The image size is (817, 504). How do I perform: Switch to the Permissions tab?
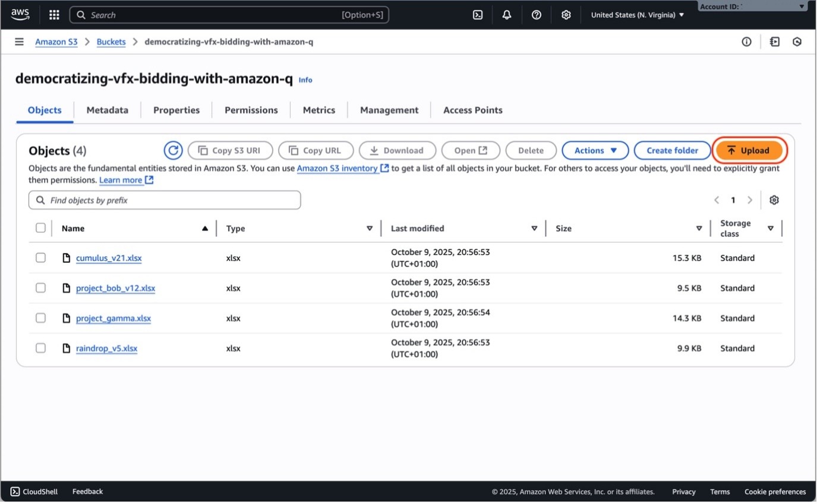(251, 110)
